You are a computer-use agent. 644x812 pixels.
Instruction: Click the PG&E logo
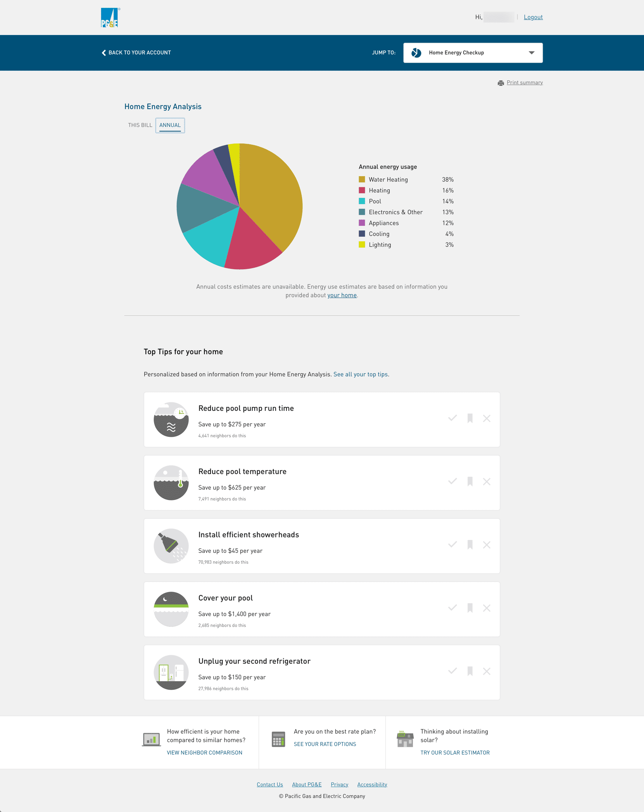pyautogui.click(x=110, y=18)
